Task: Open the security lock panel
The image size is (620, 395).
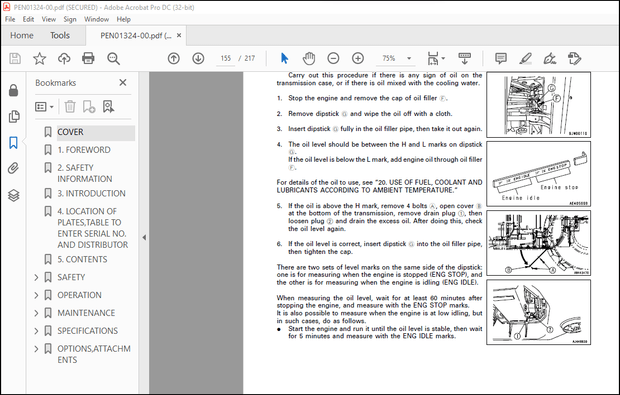Action: click(x=13, y=90)
